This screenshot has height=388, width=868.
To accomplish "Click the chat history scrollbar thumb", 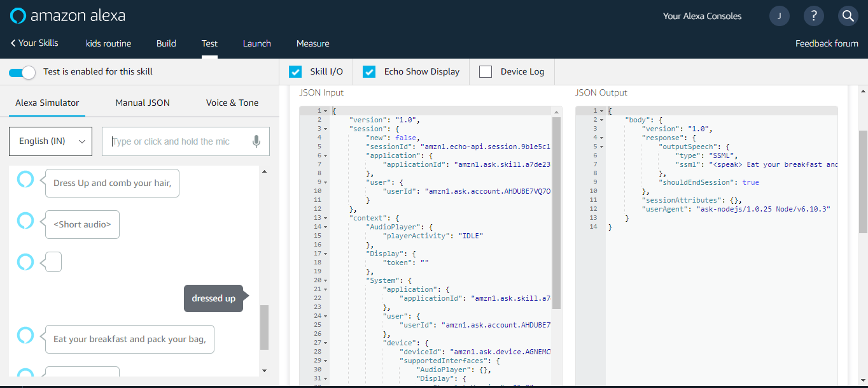I will (x=264, y=327).
